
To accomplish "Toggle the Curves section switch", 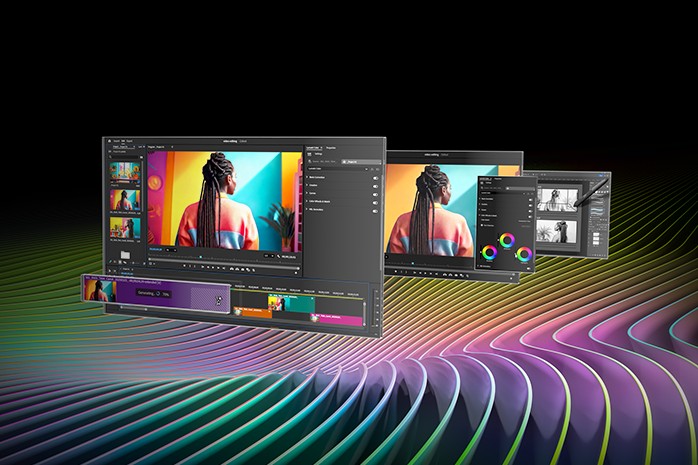I will [x=375, y=194].
